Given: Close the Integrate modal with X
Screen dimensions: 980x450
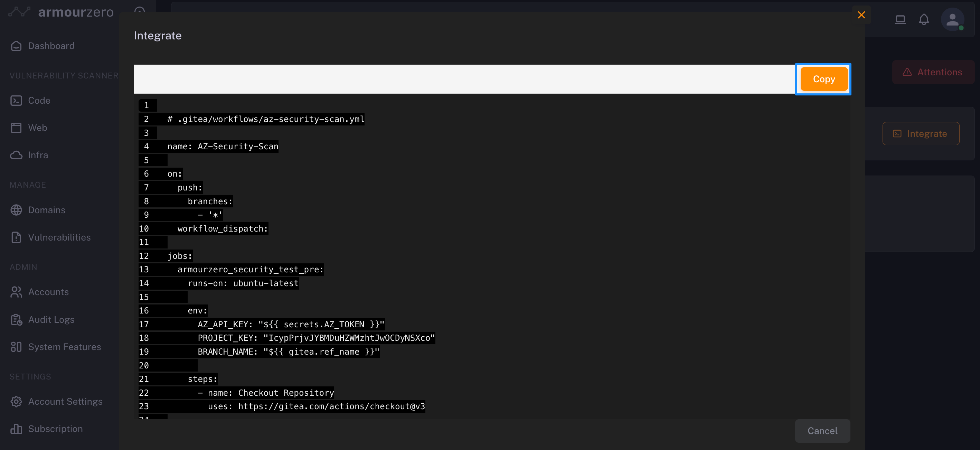Looking at the screenshot, I should (861, 15).
